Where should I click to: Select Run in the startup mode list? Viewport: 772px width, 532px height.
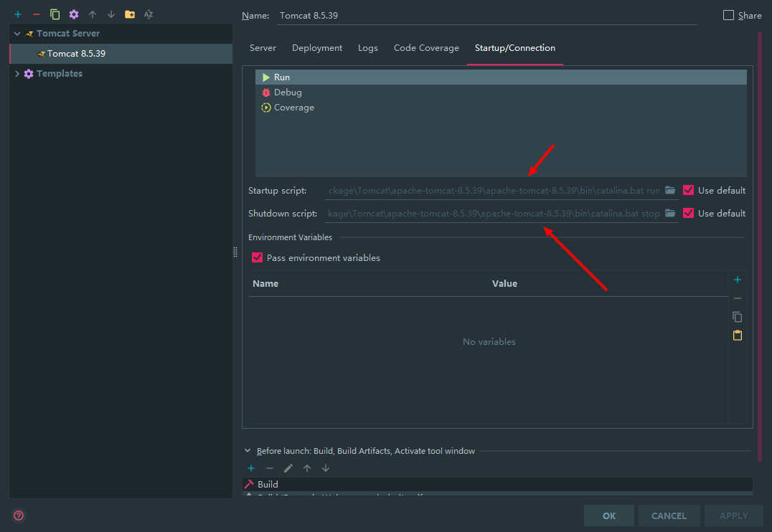click(501, 77)
